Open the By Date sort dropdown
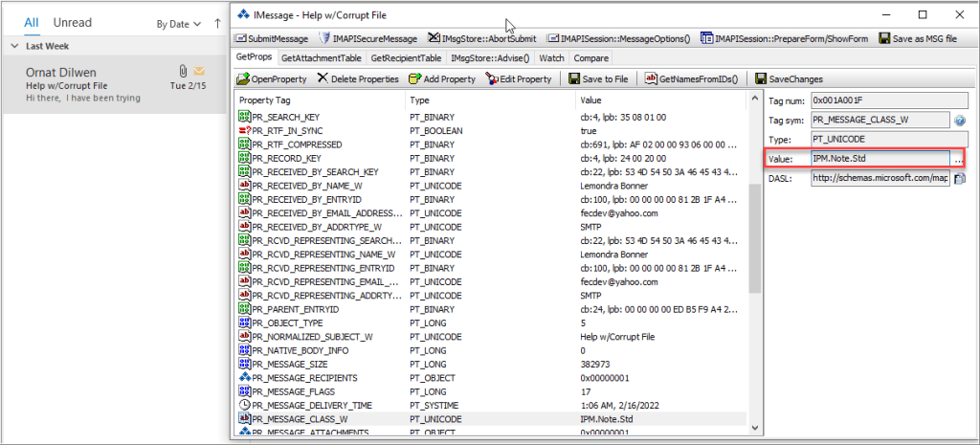The image size is (980, 445). tap(178, 23)
